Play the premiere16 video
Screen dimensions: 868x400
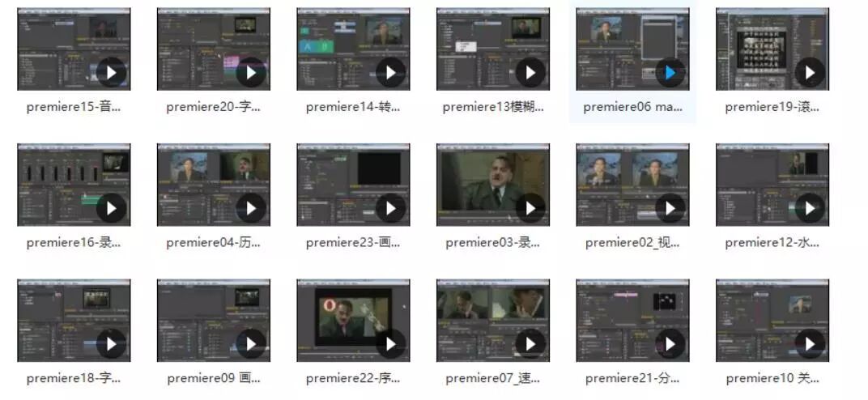click(111, 208)
